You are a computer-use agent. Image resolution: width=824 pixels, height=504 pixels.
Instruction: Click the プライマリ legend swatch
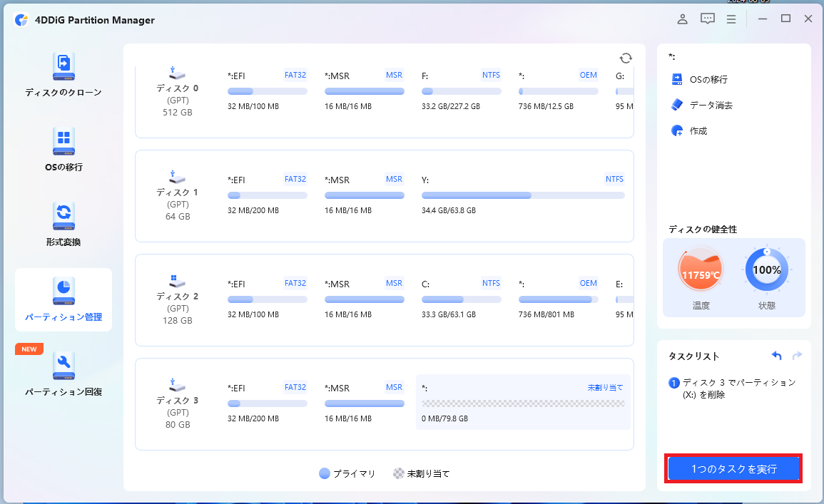click(x=324, y=473)
